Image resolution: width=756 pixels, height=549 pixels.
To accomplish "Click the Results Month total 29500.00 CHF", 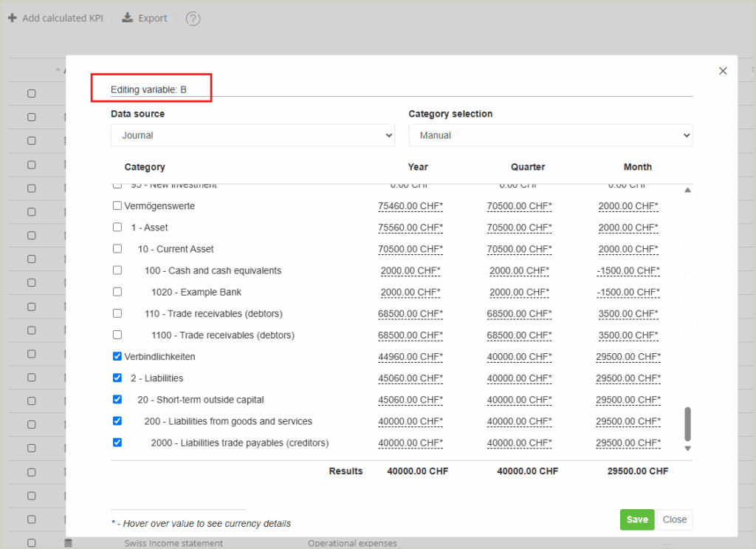I will tap(638, 471).
